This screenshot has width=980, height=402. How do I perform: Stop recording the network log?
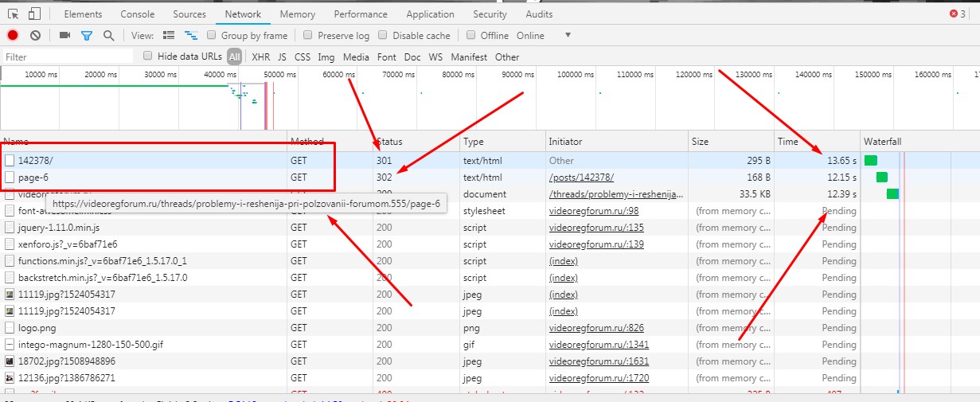point(13,36)
